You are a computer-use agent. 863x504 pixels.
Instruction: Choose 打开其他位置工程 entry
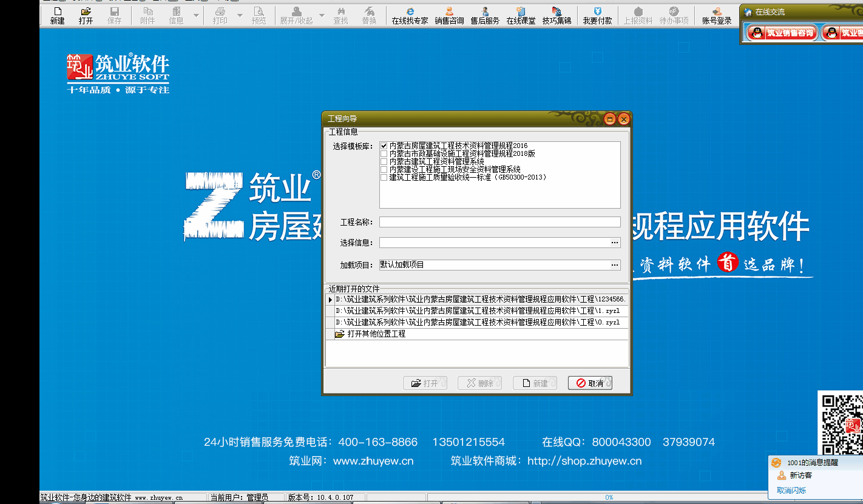click(x=376, y=334)
